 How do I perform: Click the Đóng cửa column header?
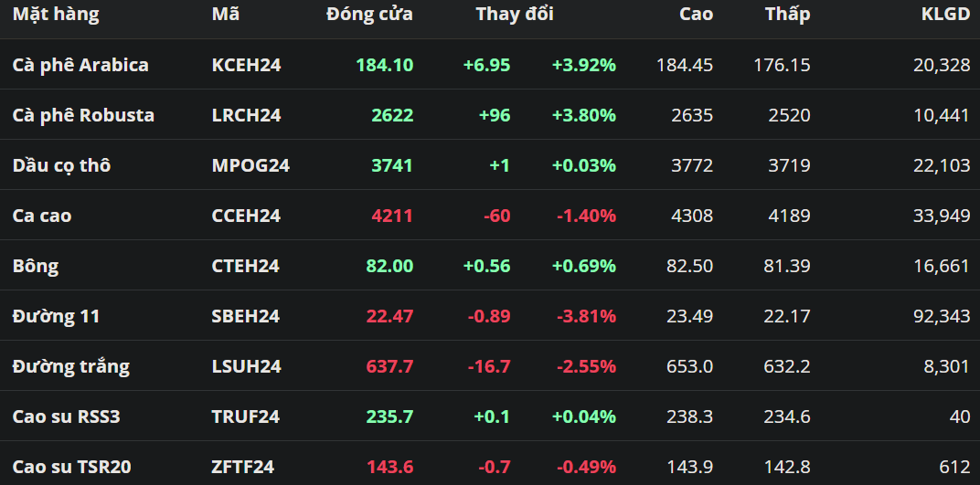(369, 15)
